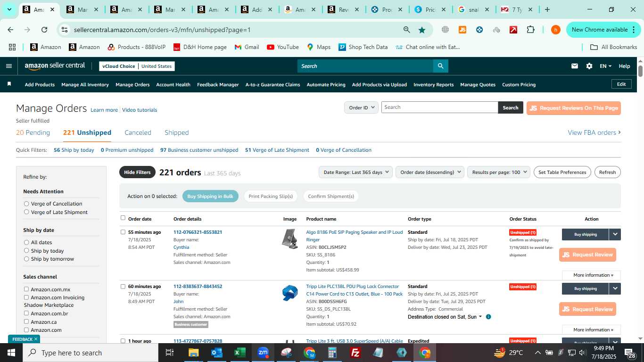
Task: Click the JS extension icon in toolbar
Action: [462, 30]
